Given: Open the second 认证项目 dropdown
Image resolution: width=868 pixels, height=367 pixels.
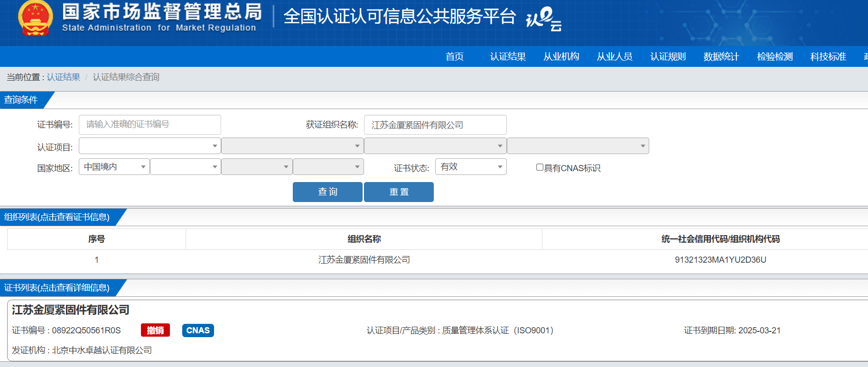Looking at the screenshot, I should coord(292,146).
